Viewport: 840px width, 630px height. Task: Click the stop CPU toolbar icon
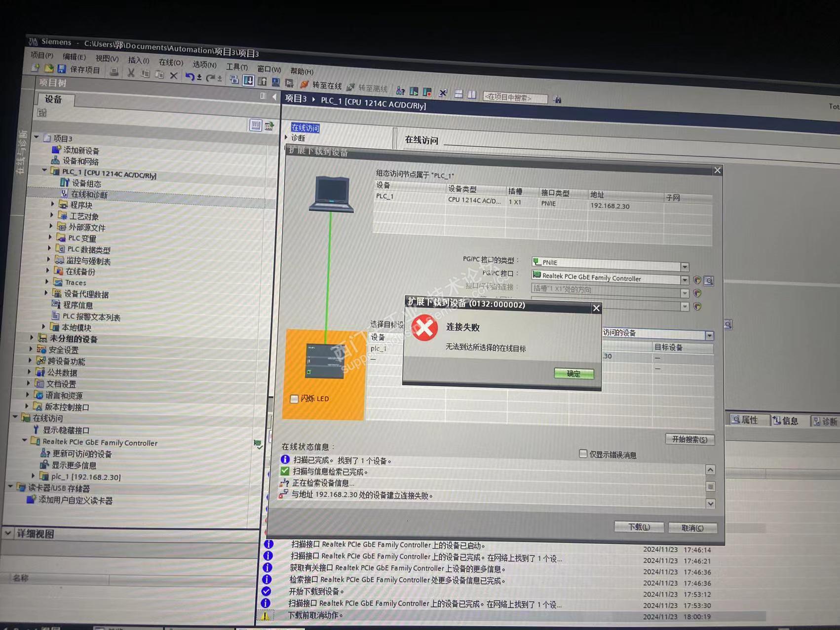point(427,92)
